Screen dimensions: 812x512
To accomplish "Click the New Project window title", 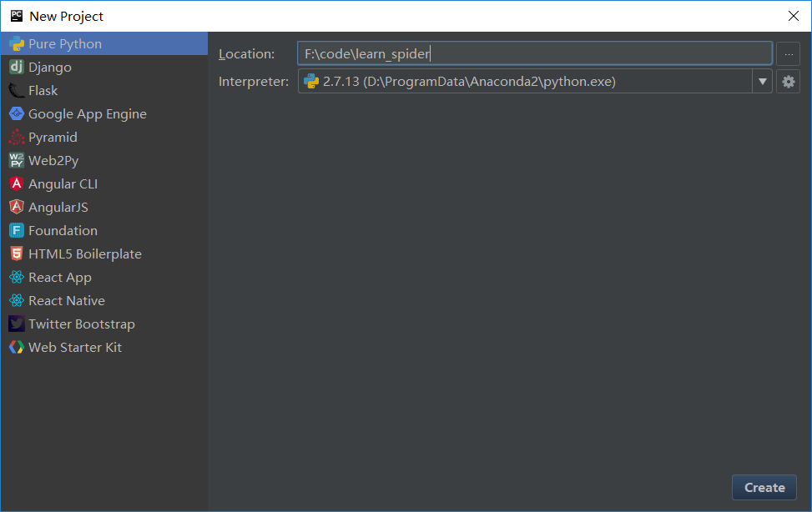I will 66,17.
